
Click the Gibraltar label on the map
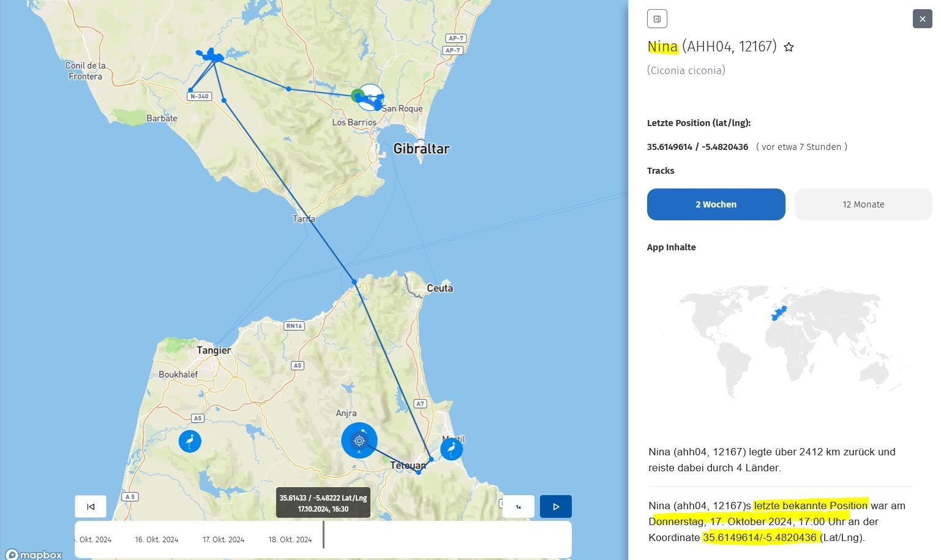pos(421,149)
